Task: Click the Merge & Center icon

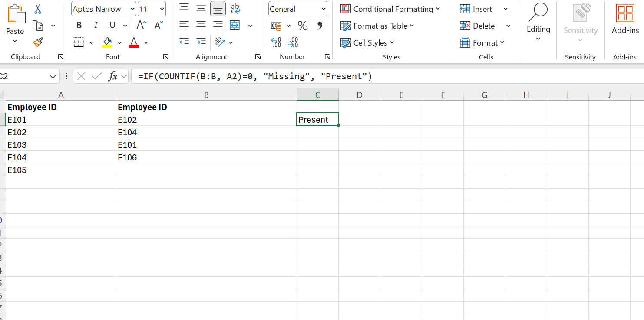Action: tap(235, 26)
